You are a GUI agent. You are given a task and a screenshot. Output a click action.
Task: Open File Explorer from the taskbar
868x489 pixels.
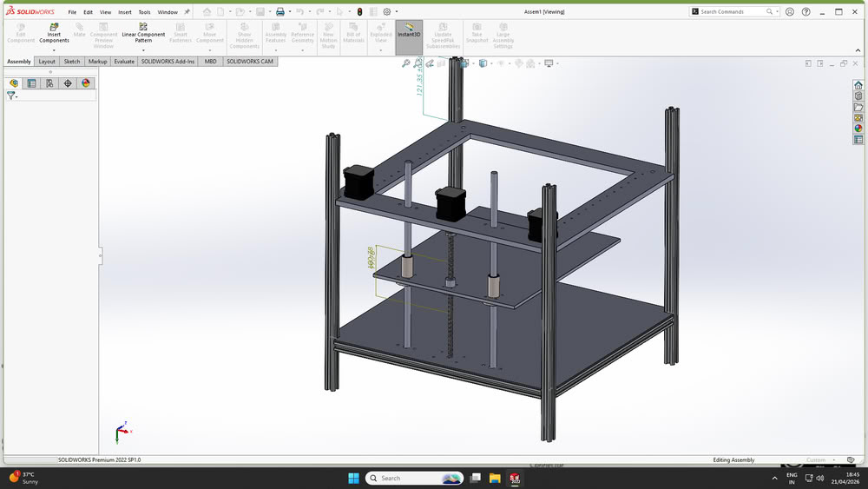pos(495,478)
